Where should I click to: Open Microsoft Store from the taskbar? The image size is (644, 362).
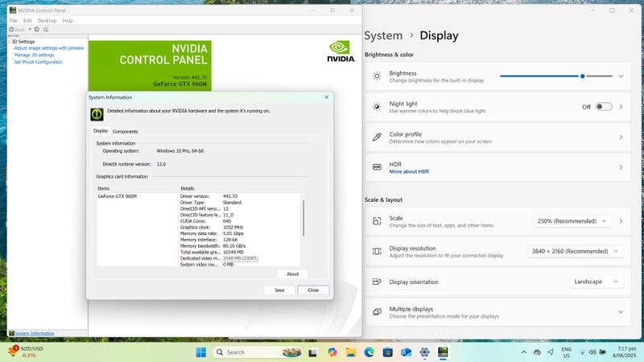click(387, 352)
